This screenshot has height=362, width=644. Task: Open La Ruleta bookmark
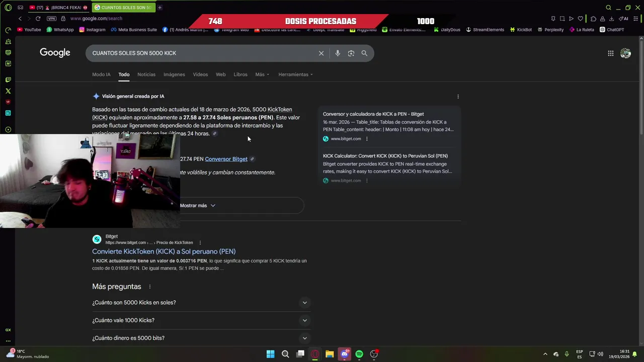coord(582,30)
